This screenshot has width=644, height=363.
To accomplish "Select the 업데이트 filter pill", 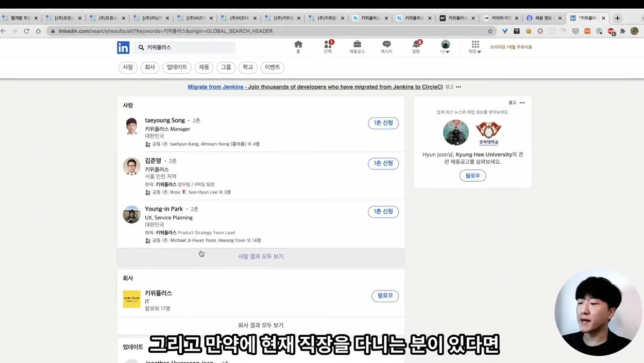I will click(177, 67).
